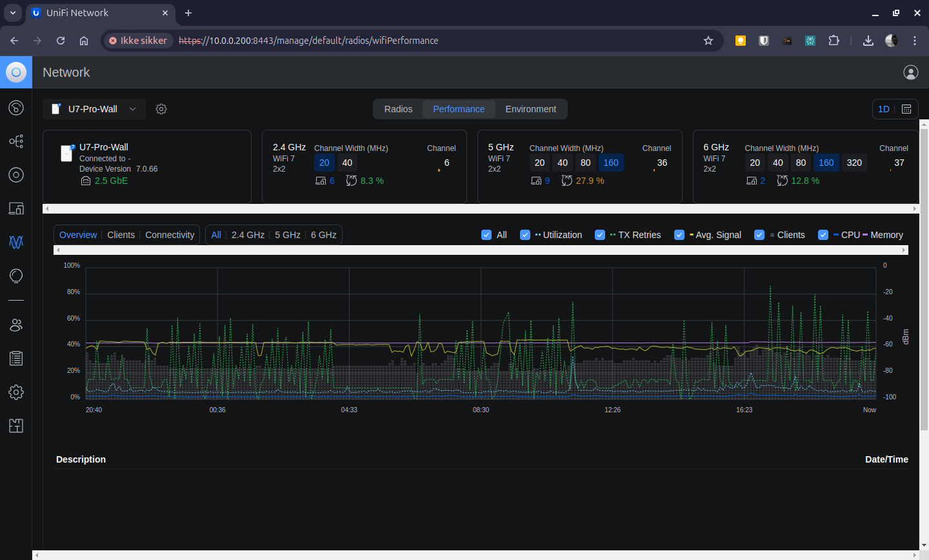Open the browser extensions puzzle icon

(x=834, y=41)
